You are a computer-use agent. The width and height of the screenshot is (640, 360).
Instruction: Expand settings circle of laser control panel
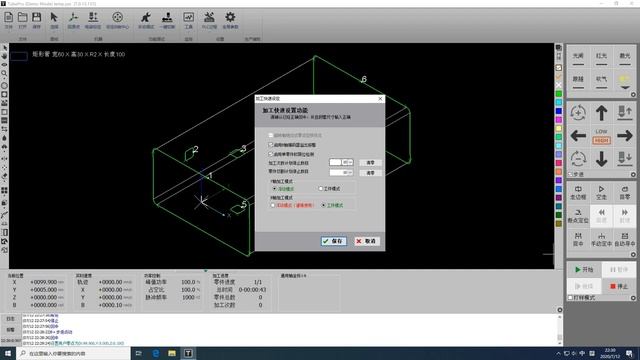pos(633,95)
